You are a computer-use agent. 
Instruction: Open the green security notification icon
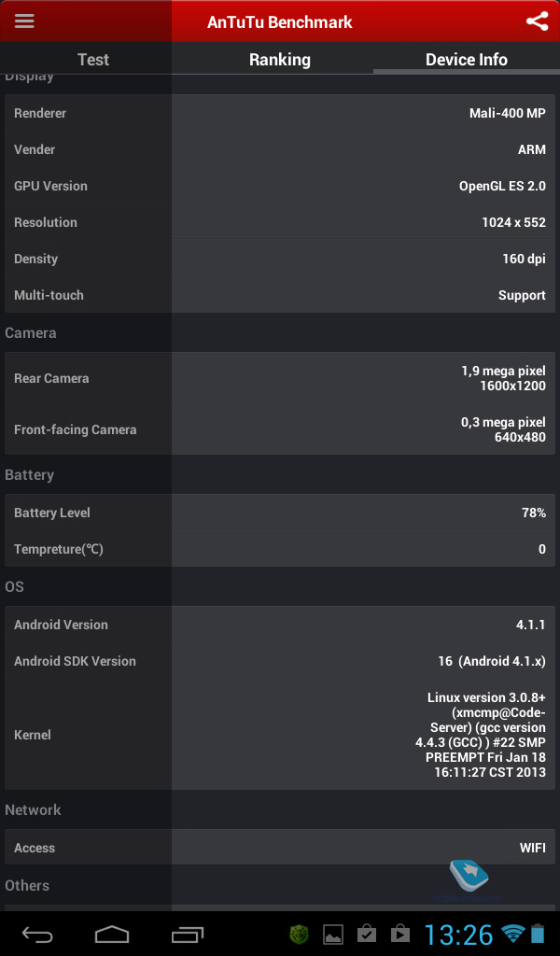tap(299, 934)
